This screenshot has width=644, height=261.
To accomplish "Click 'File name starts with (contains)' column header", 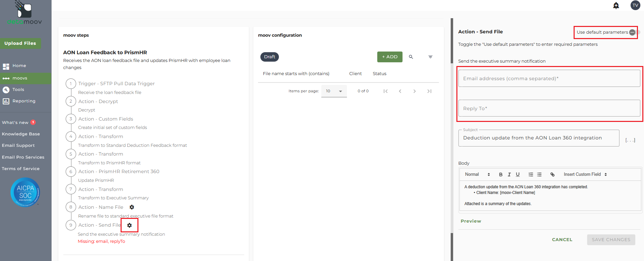I will click(296, 74).
